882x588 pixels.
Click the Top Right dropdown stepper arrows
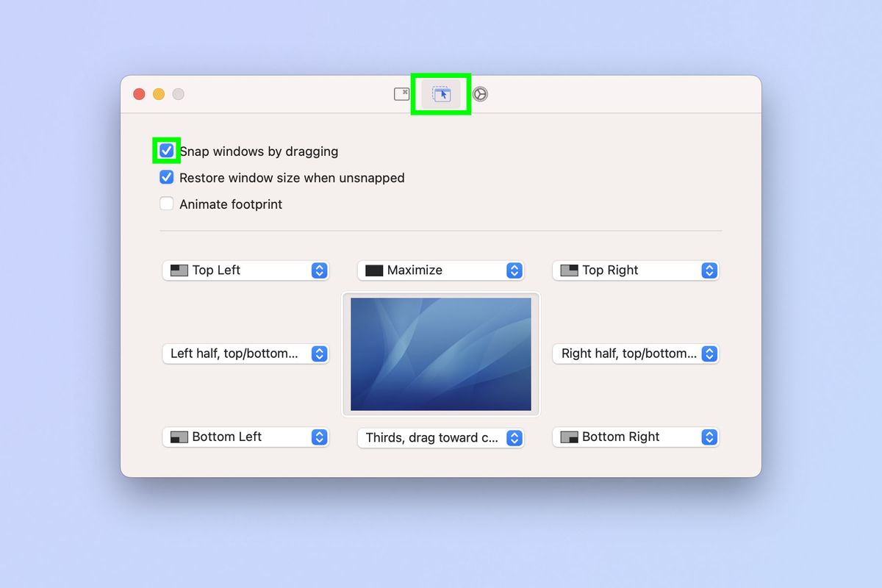pos(709,270)
